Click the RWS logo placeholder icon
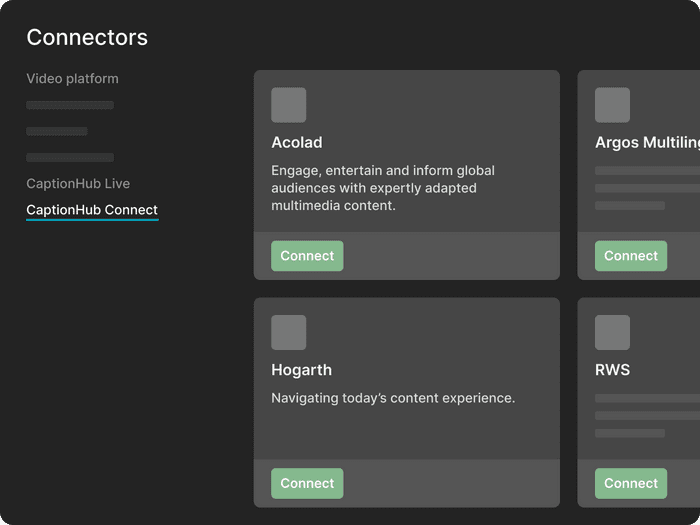This screenshot has width=700, height=525. pyautogui.click(x=612, y=333)
